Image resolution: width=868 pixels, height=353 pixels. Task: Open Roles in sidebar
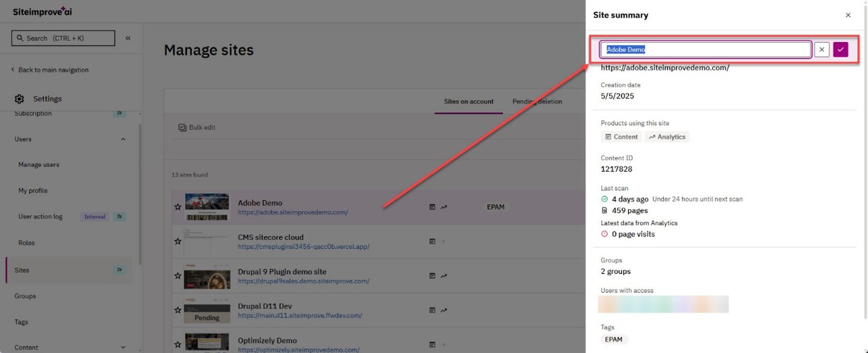(x=27, y=243)
